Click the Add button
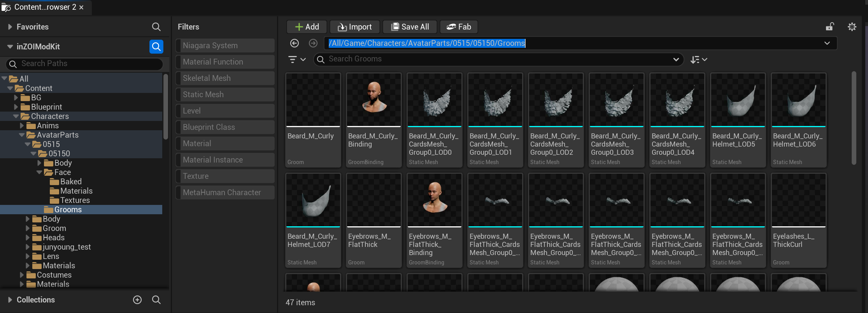Screen dimensions: 868x313 [x=307, y=27]
